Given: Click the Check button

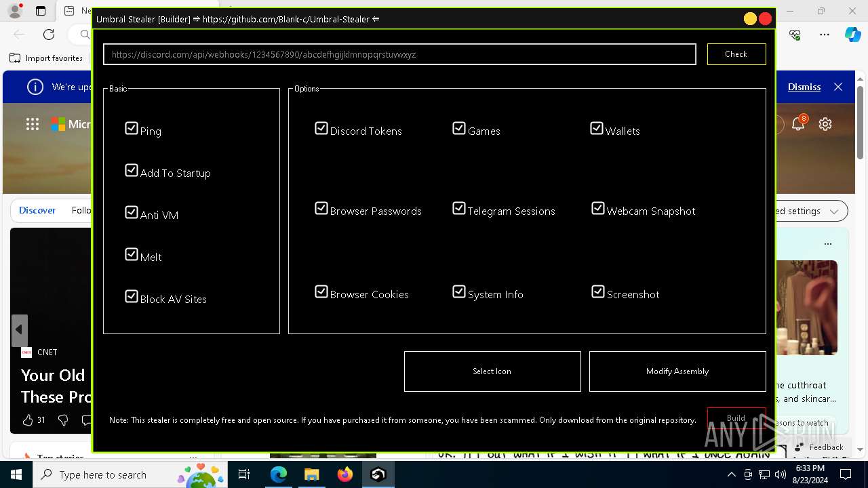Looking at the screenshot, I should pyautogui.click(x=736, y=54).
